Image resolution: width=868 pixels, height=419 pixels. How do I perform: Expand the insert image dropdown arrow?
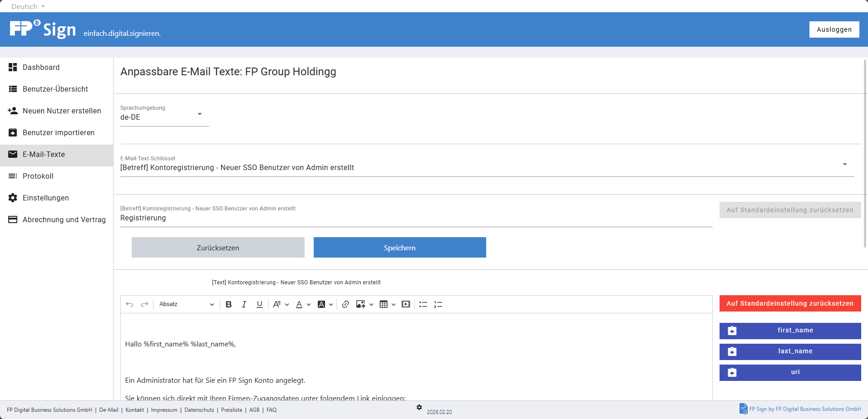click(x=371, y=305)
